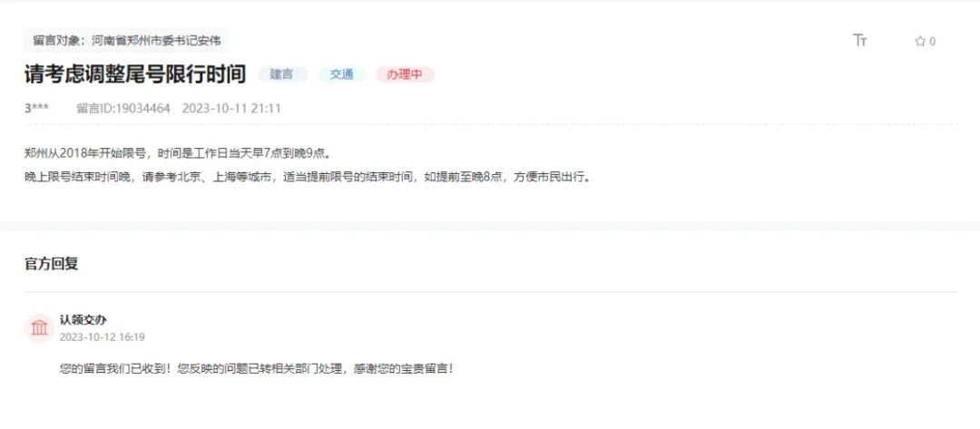The width and height of the screenshot is (980, 429).
Task: Click message ID 19034464
Action: point(142,109)
